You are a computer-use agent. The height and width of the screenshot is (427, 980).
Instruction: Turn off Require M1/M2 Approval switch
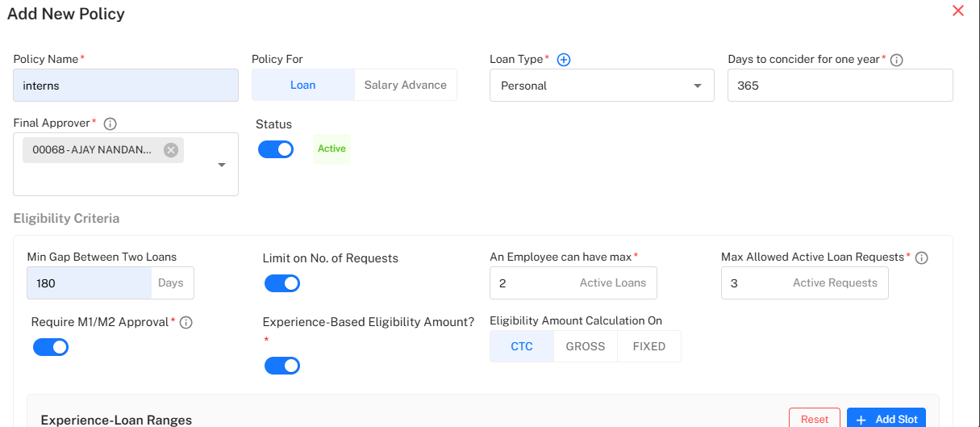pyautogui.click(x=51, y=347)
